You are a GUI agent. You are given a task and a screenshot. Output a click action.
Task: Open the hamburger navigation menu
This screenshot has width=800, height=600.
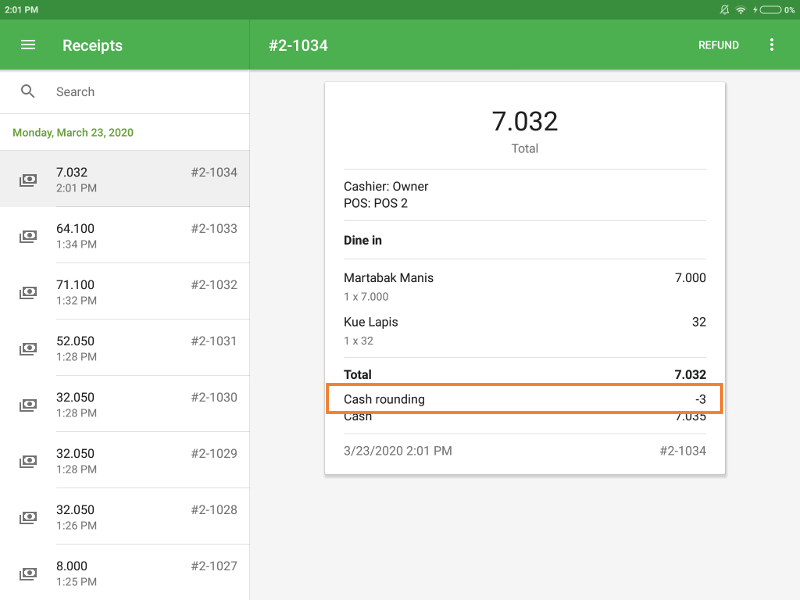click(x=28, y=45)
